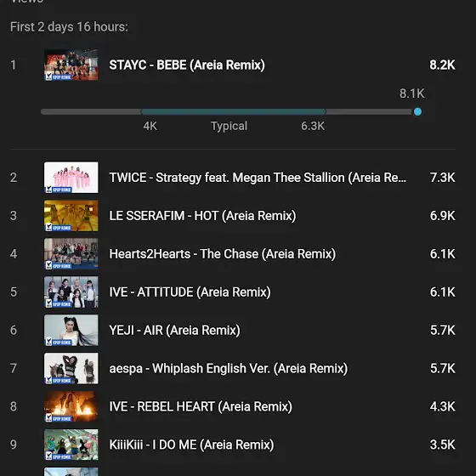Click the teal typical range bar
This screenshot has width=476, height=476.
[x=233, y=111]
